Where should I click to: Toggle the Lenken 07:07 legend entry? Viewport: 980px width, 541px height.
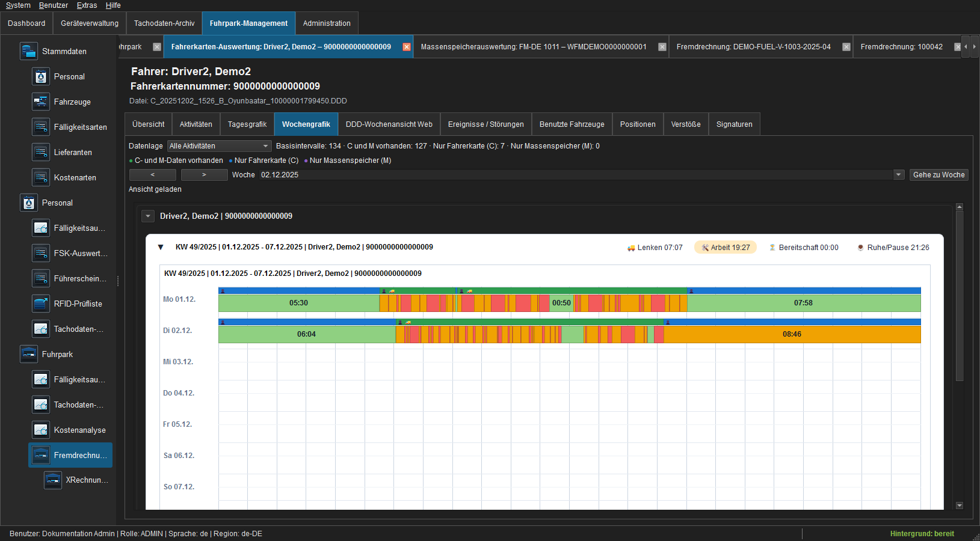click(x=655, y=248)
